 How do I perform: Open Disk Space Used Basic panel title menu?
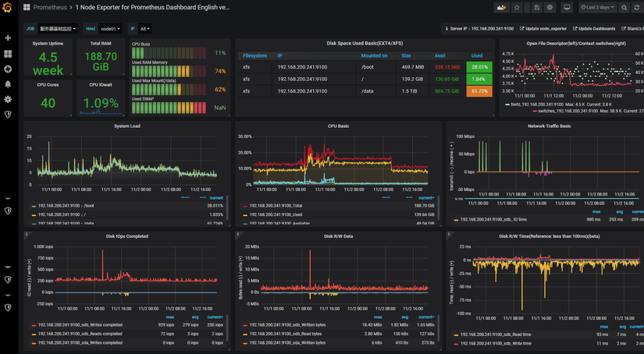[x=365, y=43]
